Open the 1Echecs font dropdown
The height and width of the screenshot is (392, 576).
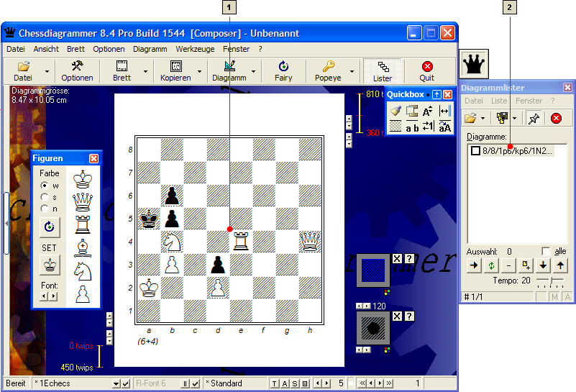point(116,383)
